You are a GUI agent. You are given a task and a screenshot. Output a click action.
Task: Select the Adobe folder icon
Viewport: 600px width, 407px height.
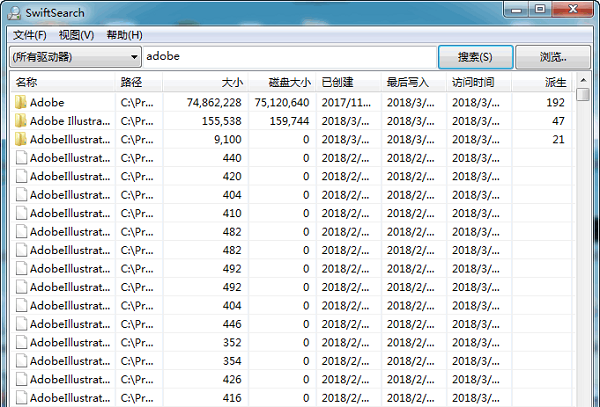tap(21, 102)
